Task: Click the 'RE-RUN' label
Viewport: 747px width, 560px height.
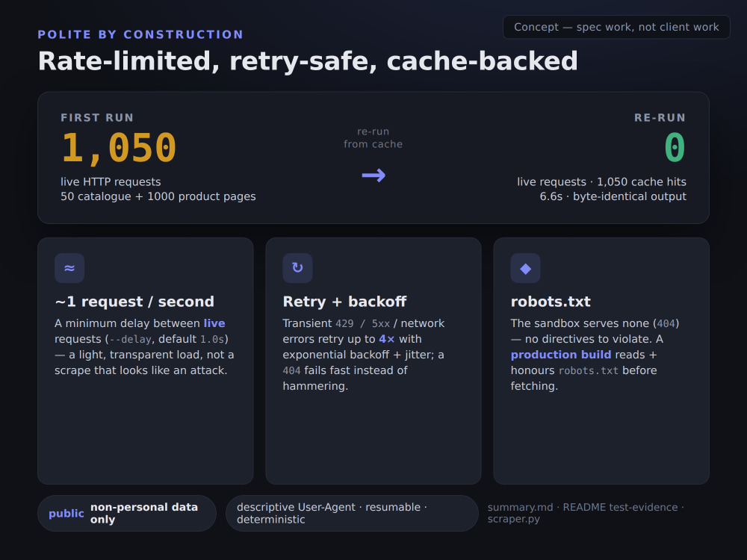Action: (660, 118)
